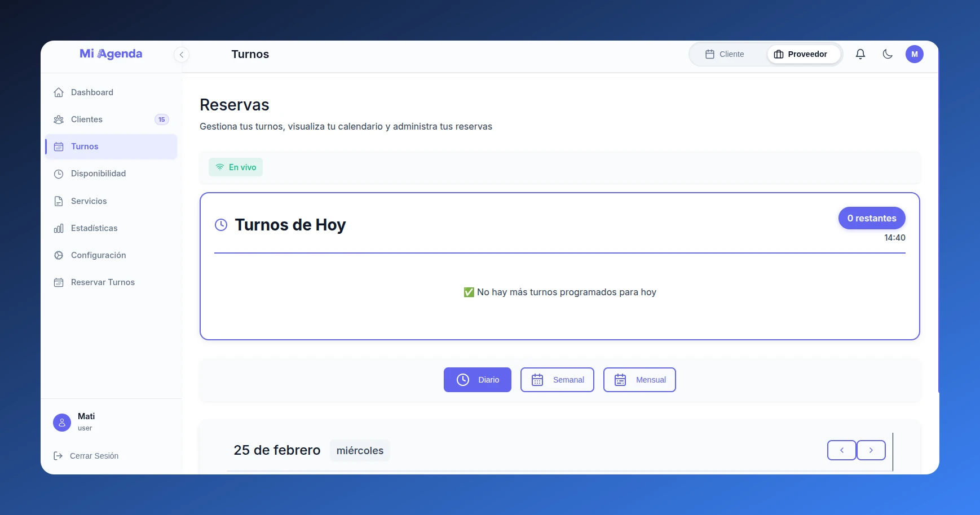The height and width of the screenshot is (515, 980).
Task: Click the Turnos page title in header
Action: [x=250, y=54]
